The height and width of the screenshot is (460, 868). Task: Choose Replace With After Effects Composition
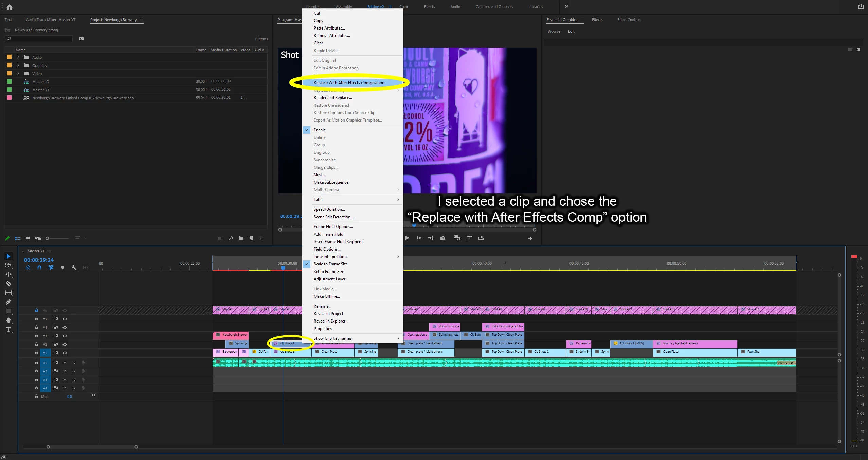coord(349,83)
